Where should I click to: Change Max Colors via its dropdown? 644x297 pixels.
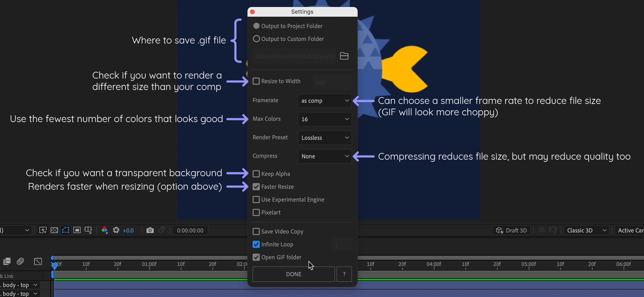325,119
